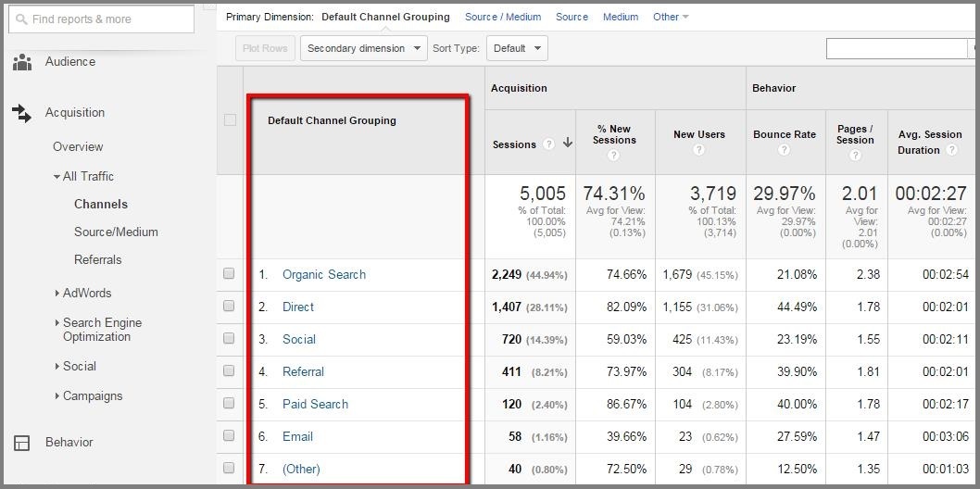Select Source / Medium primary dimension
This screenshot has height=489, width=980.
tap(503, 17)
